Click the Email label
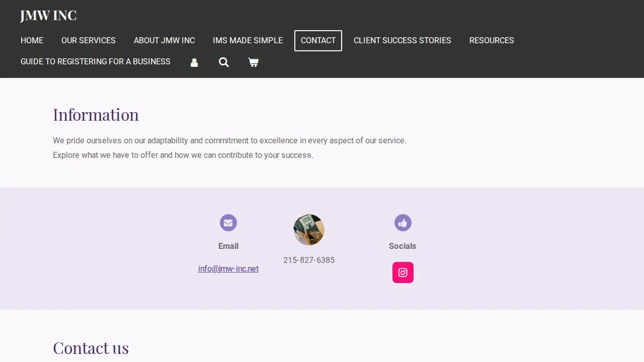644x362 pixels. click(228, 246)
